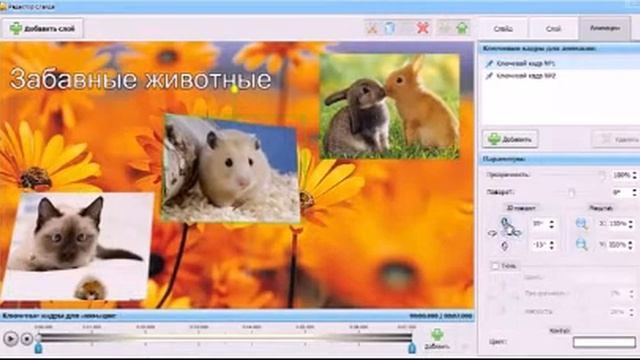Image resolution: width=640 pixels, height=360 pixels.
Task: Click the Play button on the timeline
Action: pos(11,338)
